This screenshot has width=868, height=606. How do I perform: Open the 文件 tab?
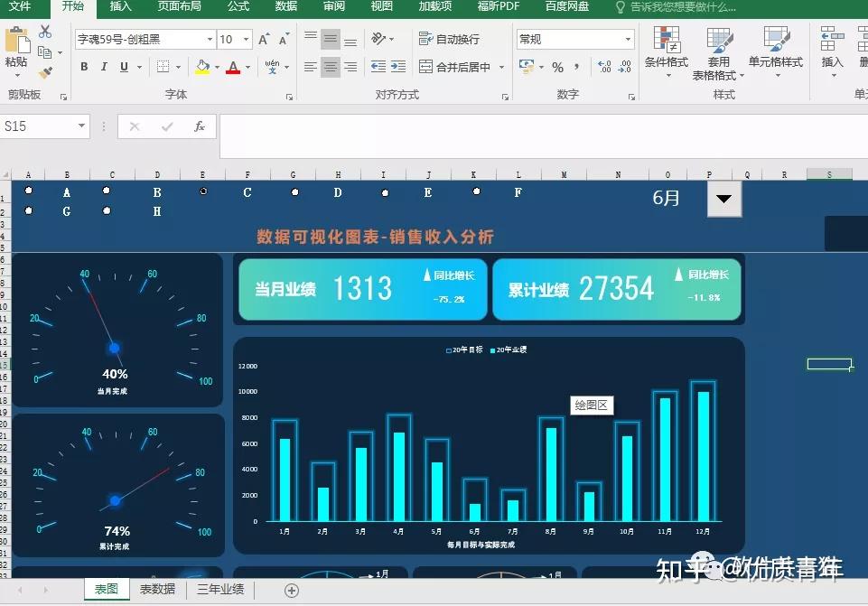[x=20, y=6]
